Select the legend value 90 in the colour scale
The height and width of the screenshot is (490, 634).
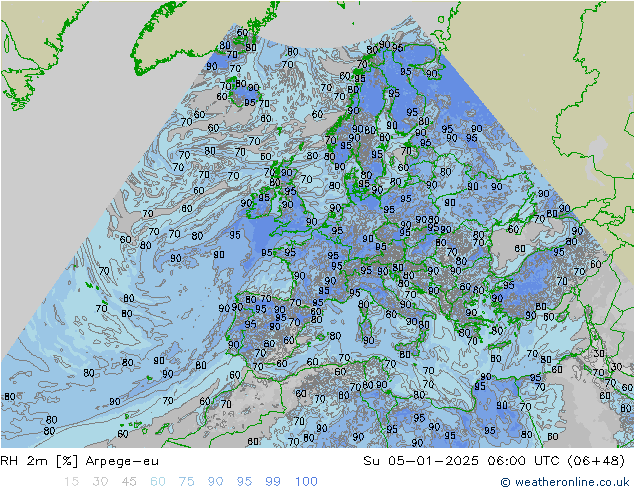[x=215, y=482]
